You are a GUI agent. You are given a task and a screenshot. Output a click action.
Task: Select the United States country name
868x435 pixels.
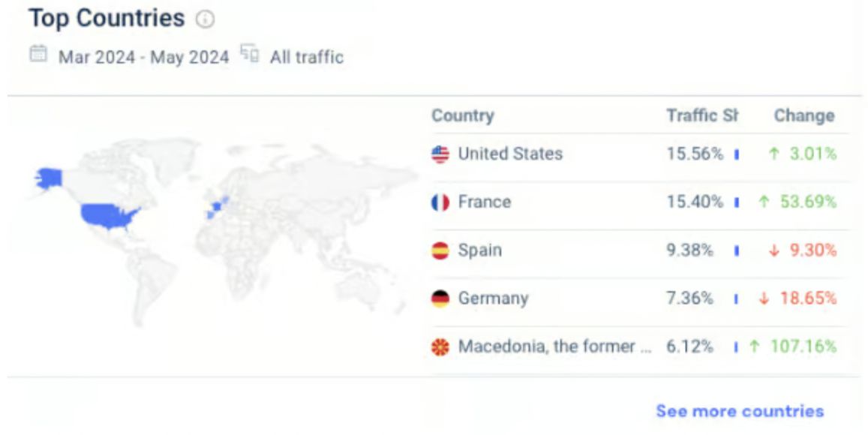pyautogui.click(x=510, y=154)
